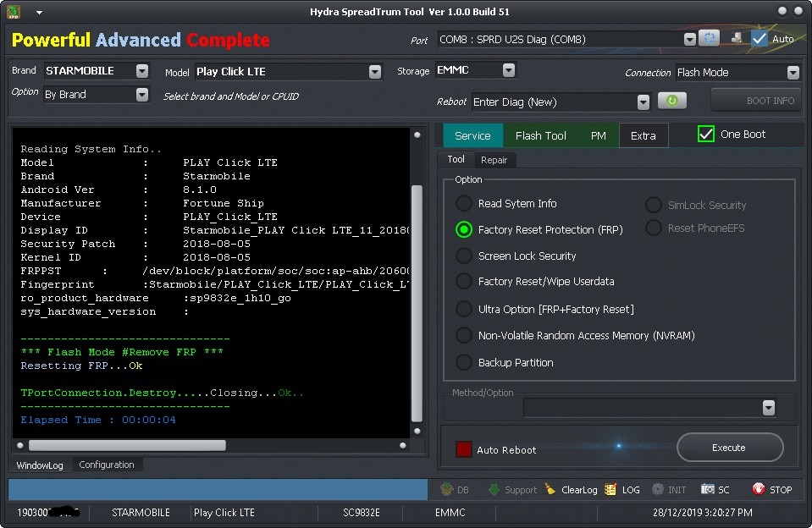Image resolution: width=812 pixels, height=528 pixels.
Task: Click the vertical log scrollbar thumb
Action: [x=417, y=303]
